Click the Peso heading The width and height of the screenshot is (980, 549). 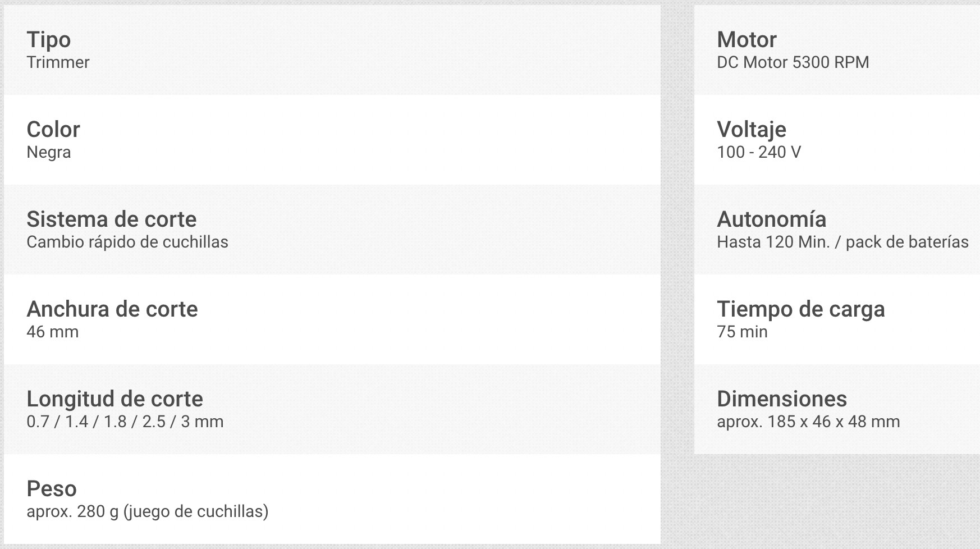(x=52, y=489)
